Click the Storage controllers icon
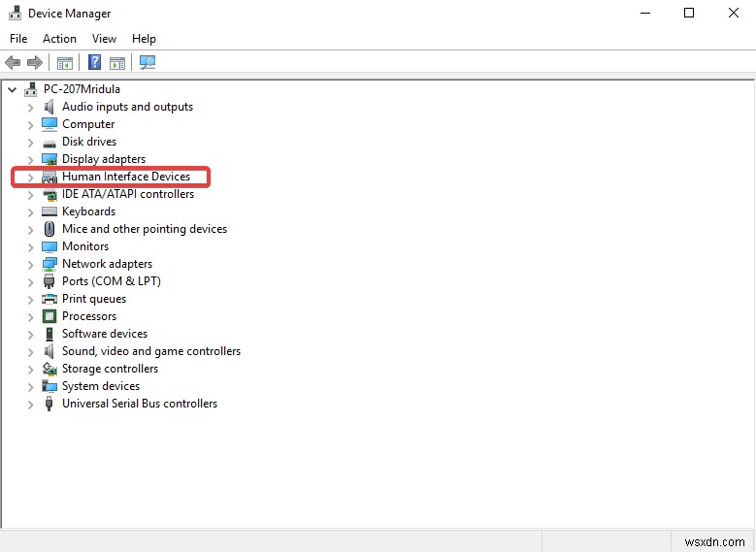 (49, 369)
